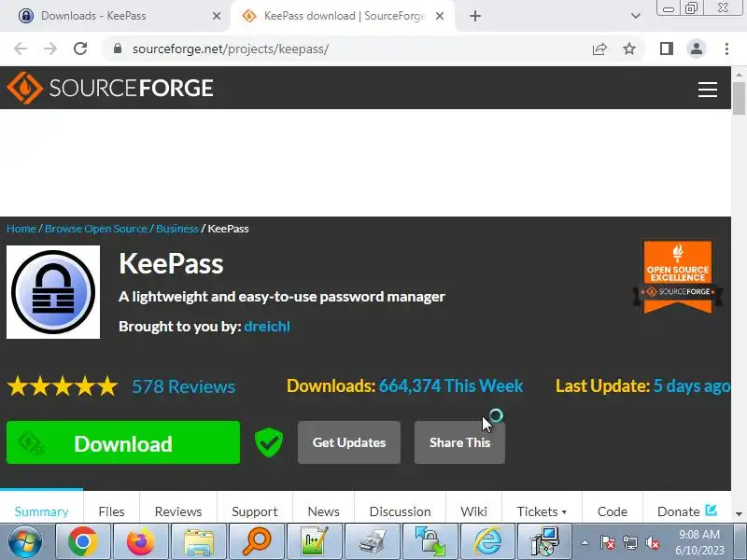This screenshot has width=747, height=560.
Task: Click the green shield verified icon
Action: click(x=269, y=441)
